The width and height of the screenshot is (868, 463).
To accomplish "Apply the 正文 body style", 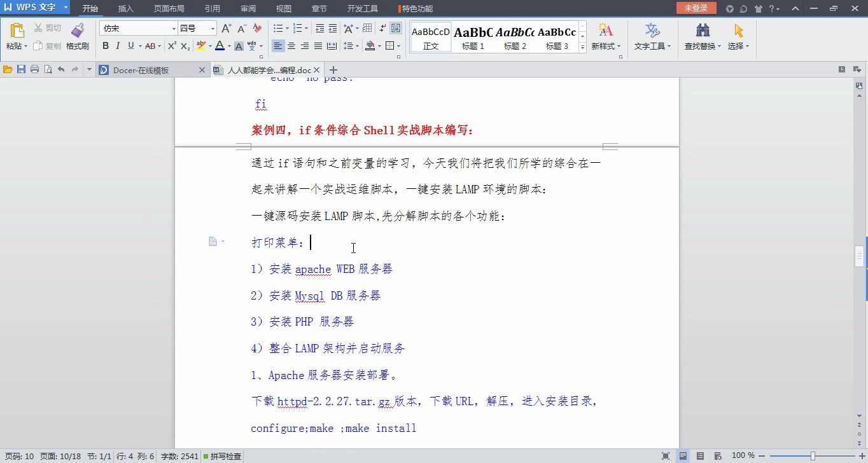I will point(431,38).
